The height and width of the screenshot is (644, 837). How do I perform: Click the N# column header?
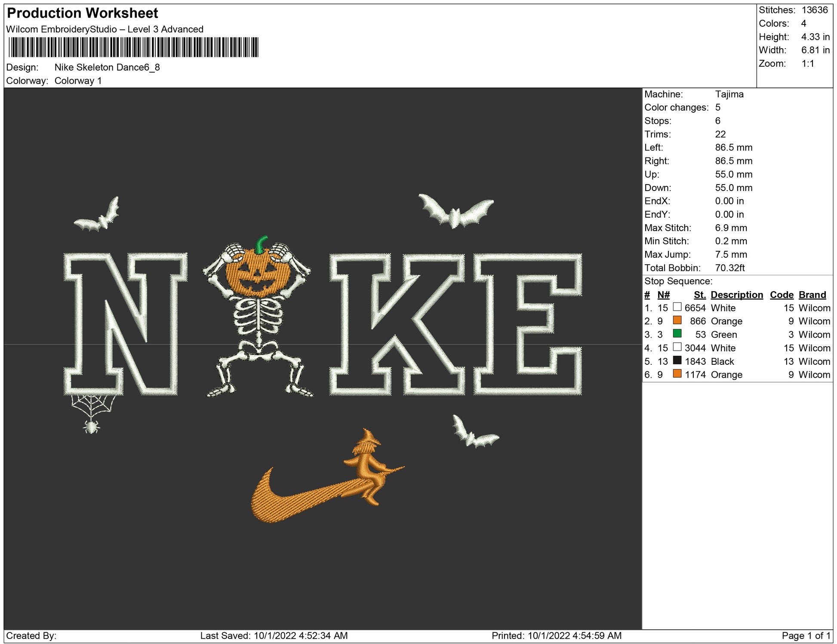click(x=663, y=295)
